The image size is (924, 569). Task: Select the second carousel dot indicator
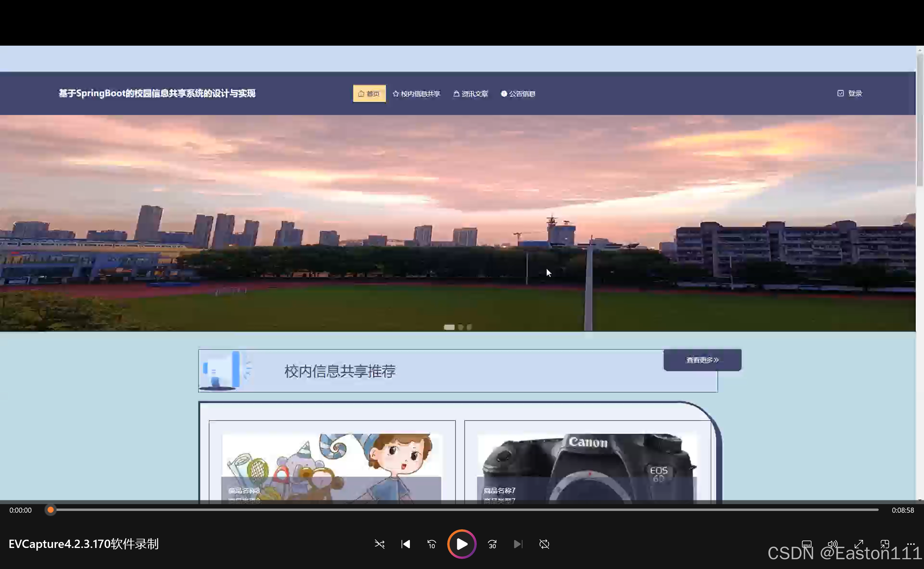460,327
